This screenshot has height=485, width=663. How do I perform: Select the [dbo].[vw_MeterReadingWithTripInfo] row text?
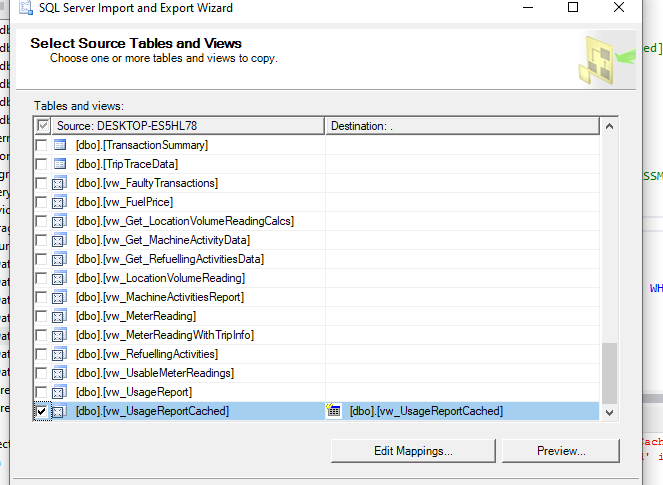[x=165, y=335]
